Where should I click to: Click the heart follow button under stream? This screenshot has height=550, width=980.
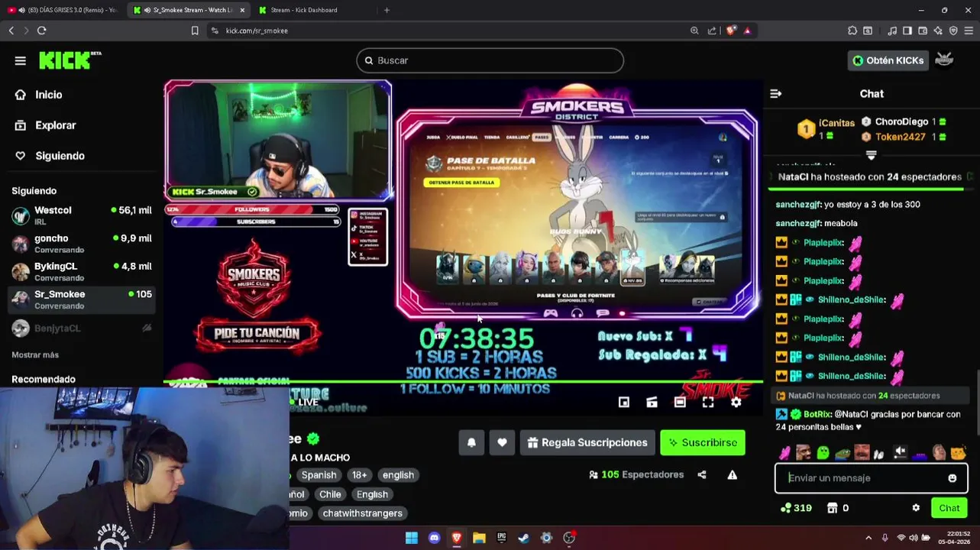click(502, 442)
